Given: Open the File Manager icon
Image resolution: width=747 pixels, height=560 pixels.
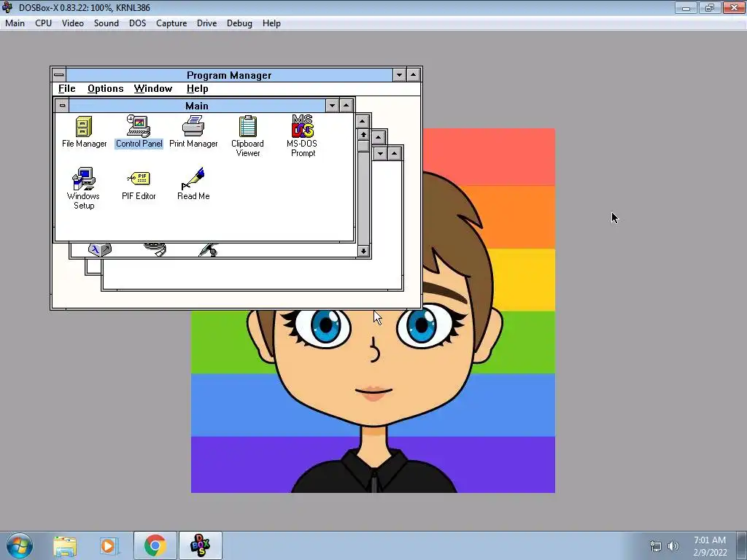Looking at the screenshot, I should click(x=84, y=132).
